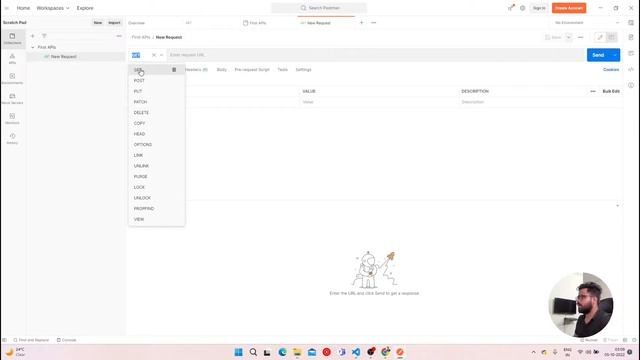Open the tab bar more options ellipsis
The image size is (640, 360).
pyautogui.click(x=373, y=23)
